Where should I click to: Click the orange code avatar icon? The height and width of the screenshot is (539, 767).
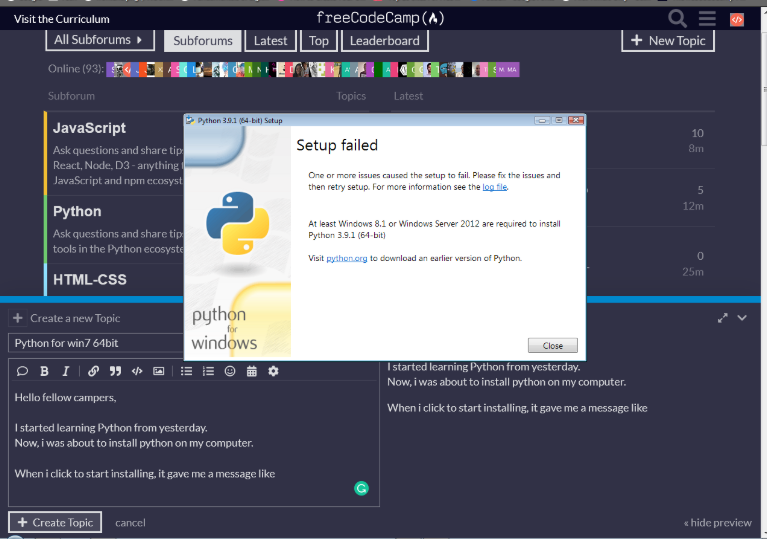(x=737, y=20)
